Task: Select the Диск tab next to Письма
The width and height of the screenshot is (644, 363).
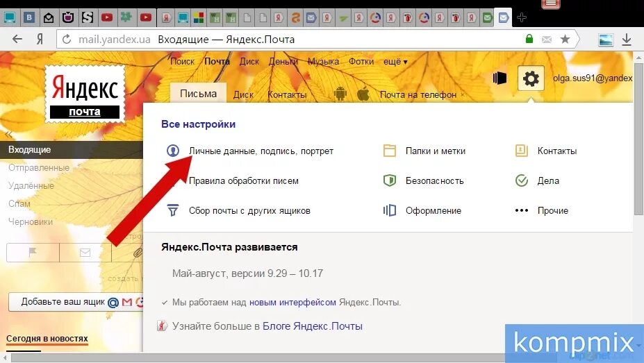Action: pos(243,94)
